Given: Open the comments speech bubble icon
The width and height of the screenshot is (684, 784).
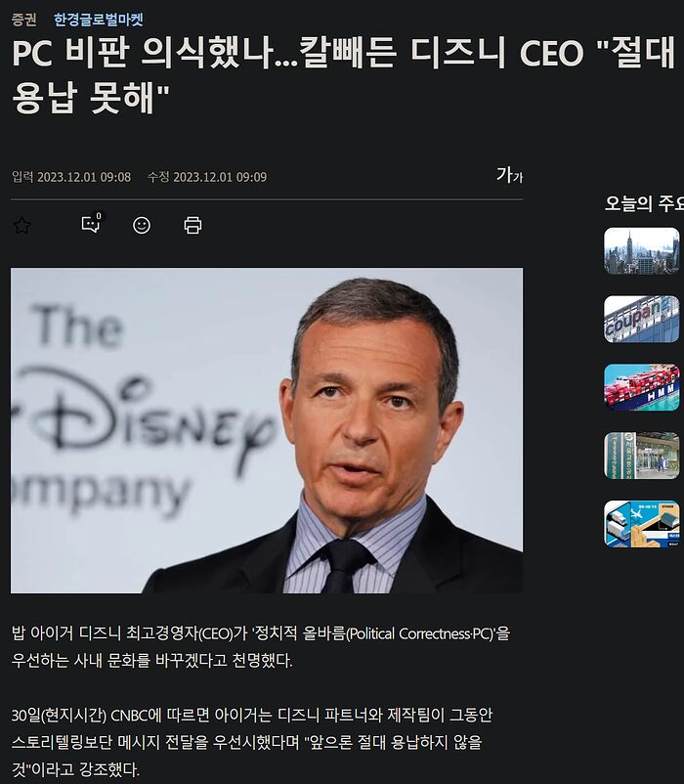Looking at the screenshot, I should coord(91,225).
